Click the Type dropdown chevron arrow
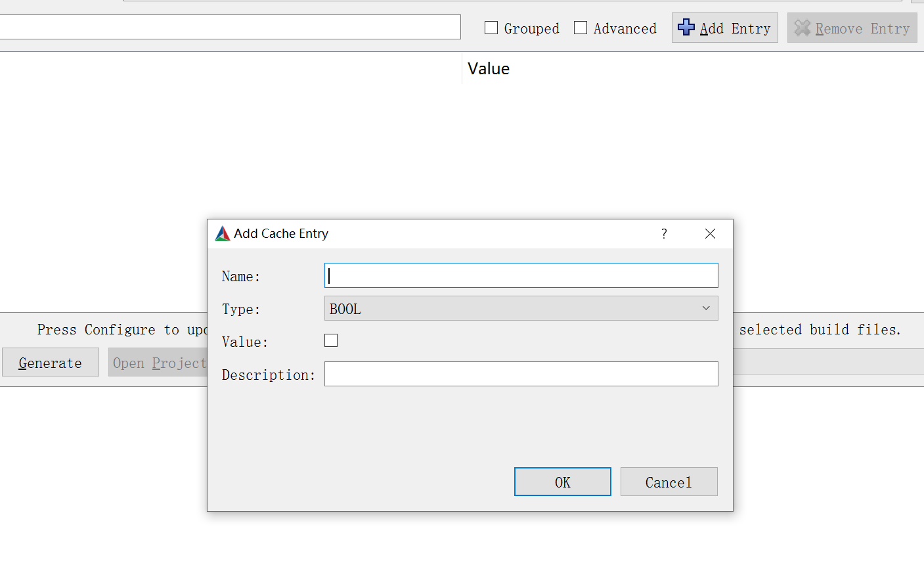 pos(706,307)
